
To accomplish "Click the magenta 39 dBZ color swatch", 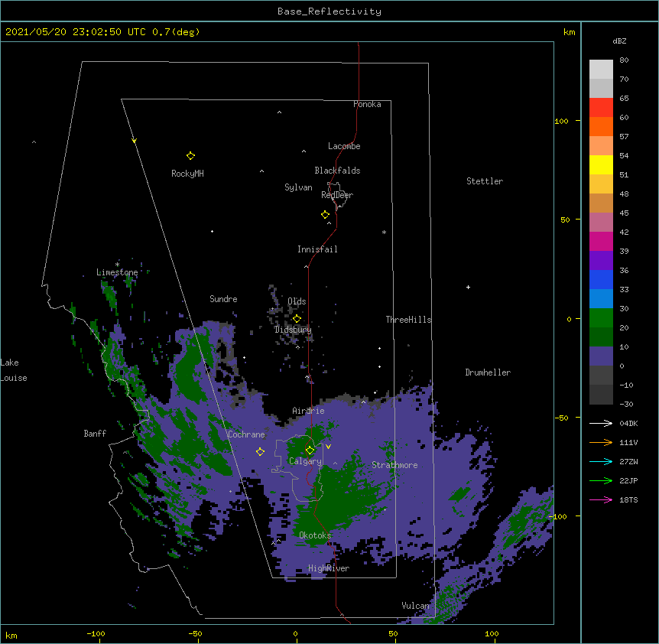I will pos(601,241).
